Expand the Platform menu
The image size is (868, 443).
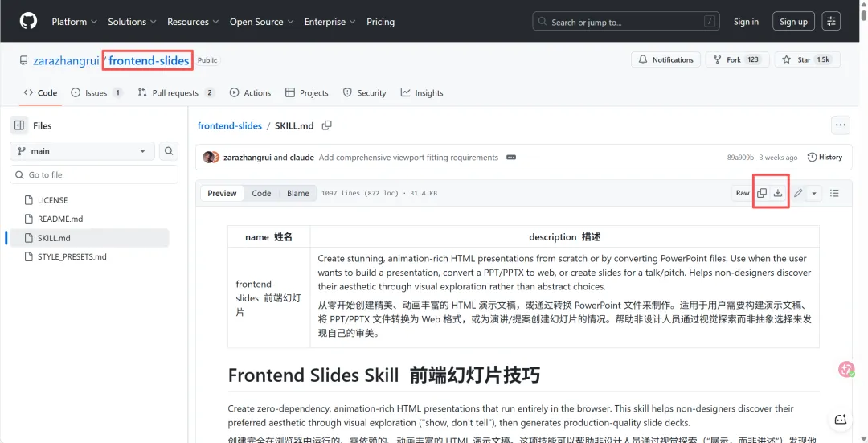click(74, 22)
